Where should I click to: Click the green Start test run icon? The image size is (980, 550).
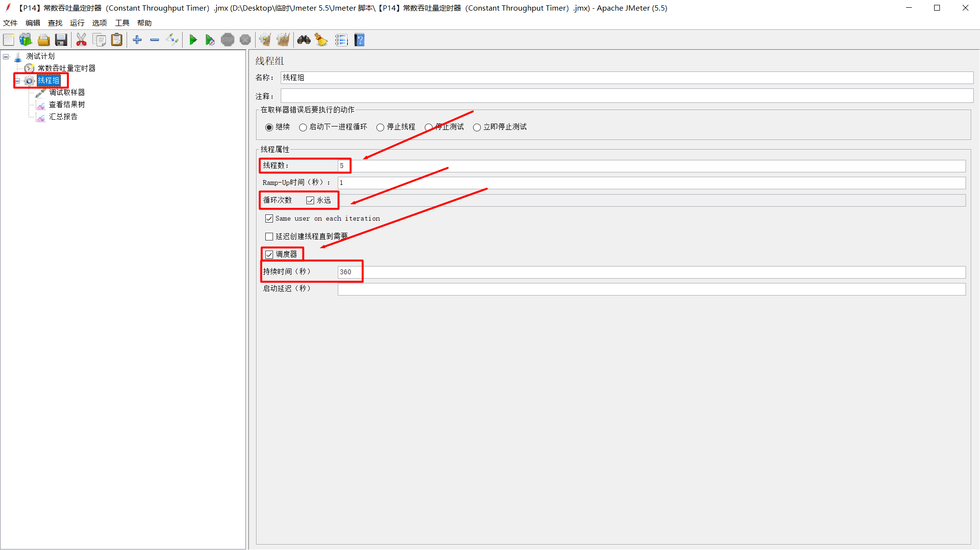pyautogui.click(x=193, y=40)
